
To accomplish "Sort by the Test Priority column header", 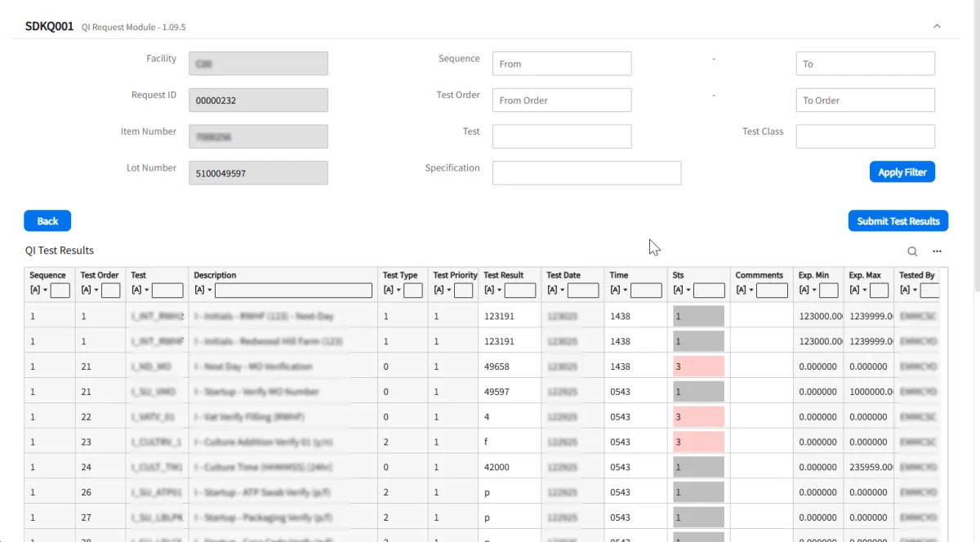I will [455, 275].
